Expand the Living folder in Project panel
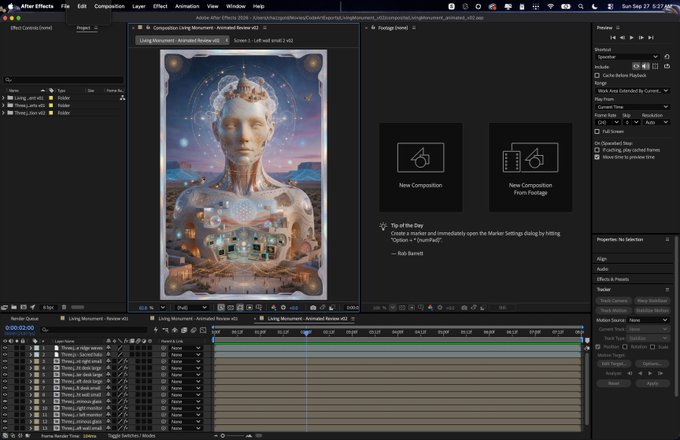 (x=3, y=98)
